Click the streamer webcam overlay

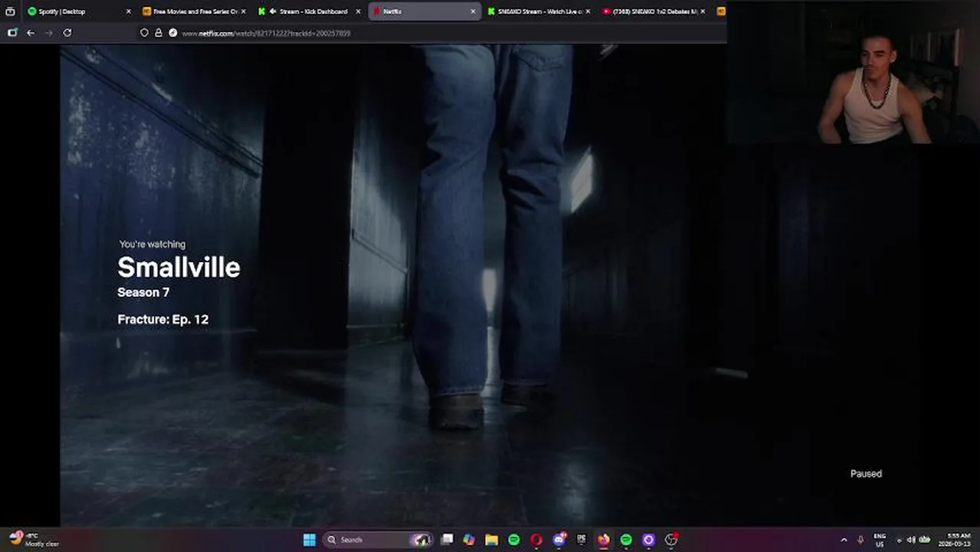pyautogui.click(x=853, y=72)
